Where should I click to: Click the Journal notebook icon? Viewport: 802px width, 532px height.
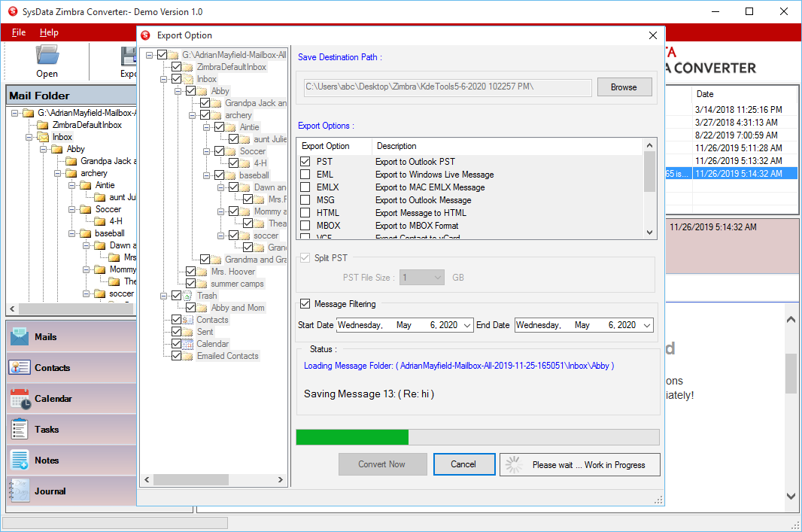20,491
